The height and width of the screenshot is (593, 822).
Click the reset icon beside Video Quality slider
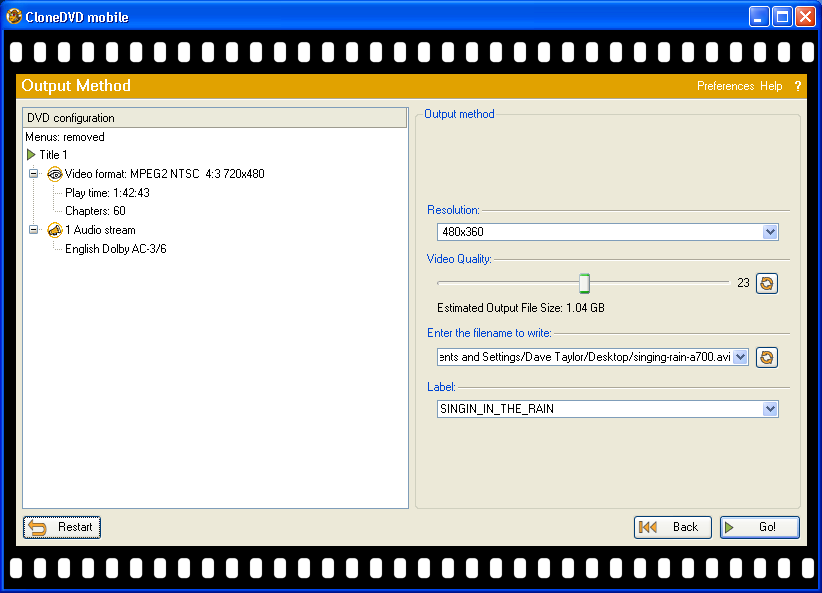click(766, 283)
